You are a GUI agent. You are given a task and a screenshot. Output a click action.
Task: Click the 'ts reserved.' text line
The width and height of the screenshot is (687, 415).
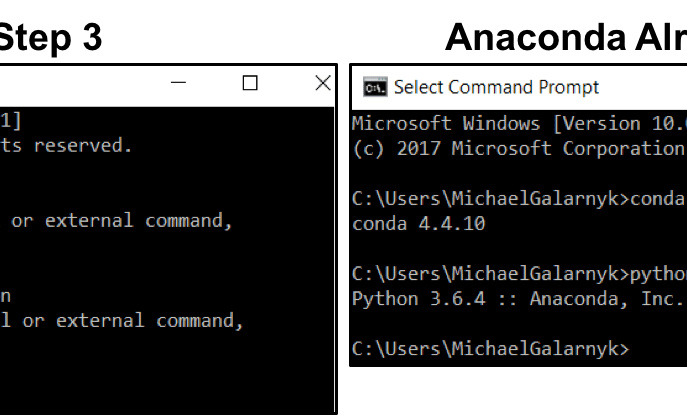coord(66,145)
